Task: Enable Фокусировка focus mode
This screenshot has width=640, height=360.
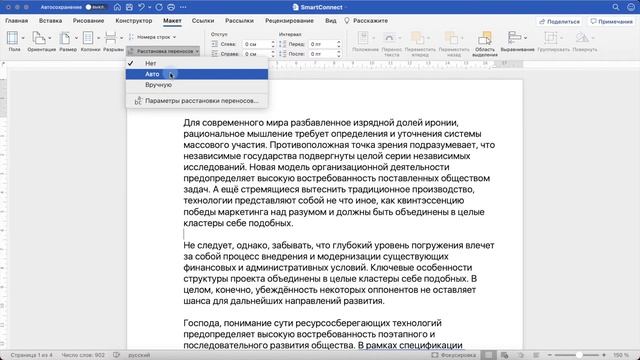Action: tap(453, 355)
